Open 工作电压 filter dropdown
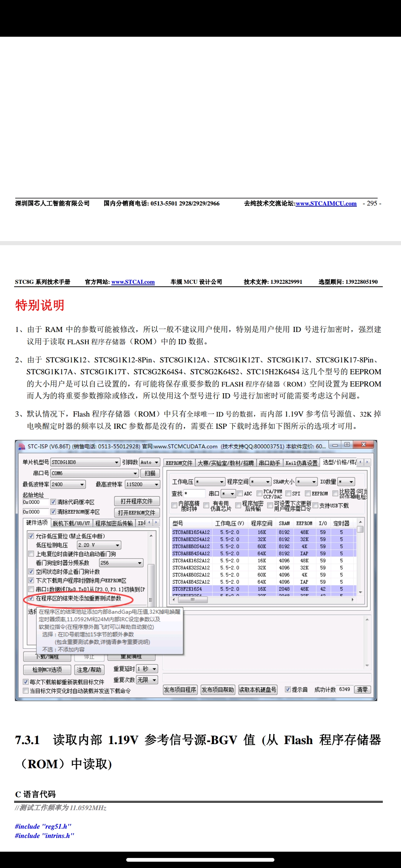Screen dimensions: 401x868 tap(210, 482)
